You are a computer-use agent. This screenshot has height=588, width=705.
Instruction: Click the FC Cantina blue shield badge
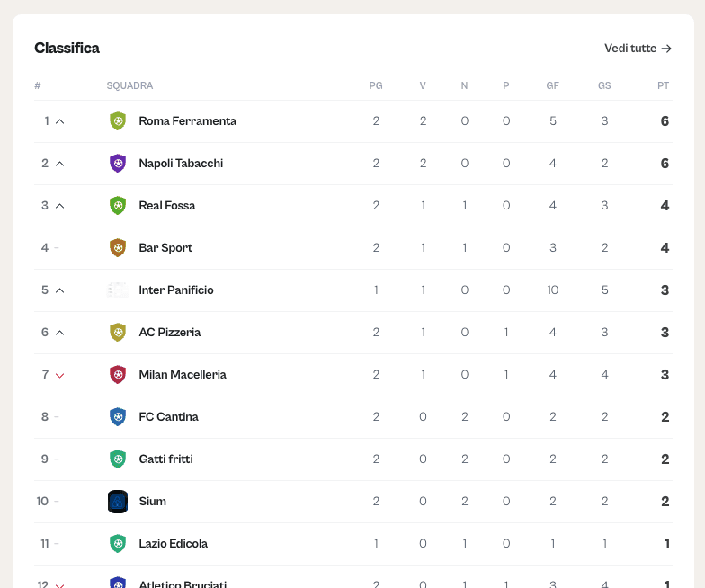118,417
